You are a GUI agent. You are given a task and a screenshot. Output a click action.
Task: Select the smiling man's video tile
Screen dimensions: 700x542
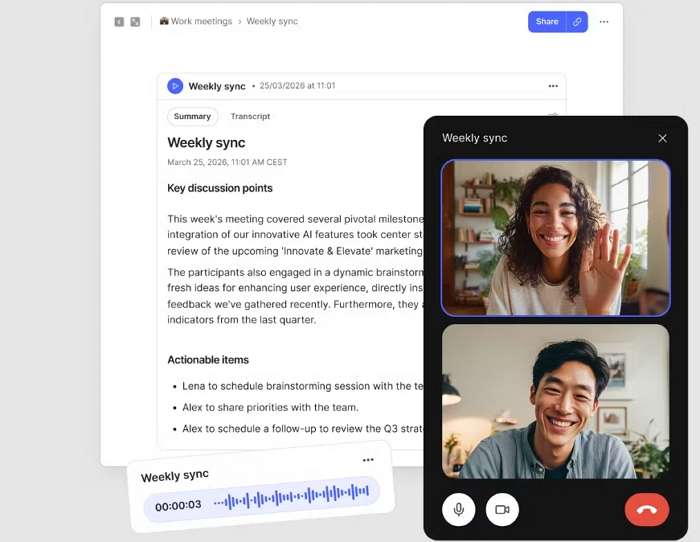[x=555, y=401]
